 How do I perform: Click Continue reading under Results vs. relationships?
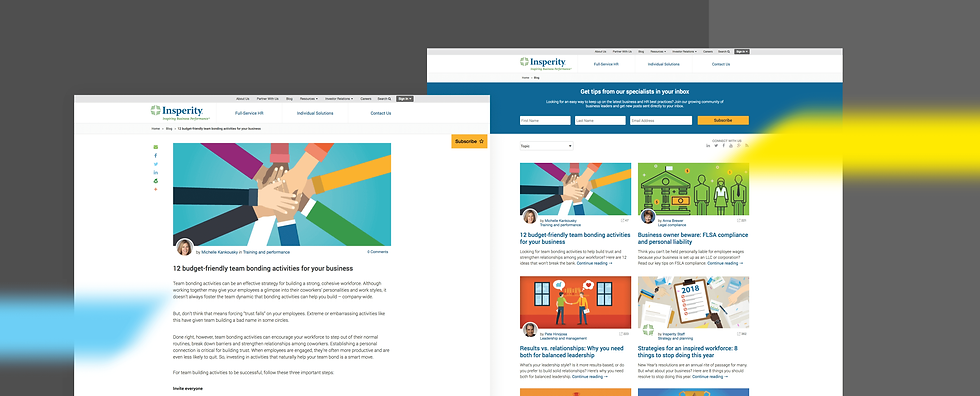pyautogui.click(x=591, y=377)
